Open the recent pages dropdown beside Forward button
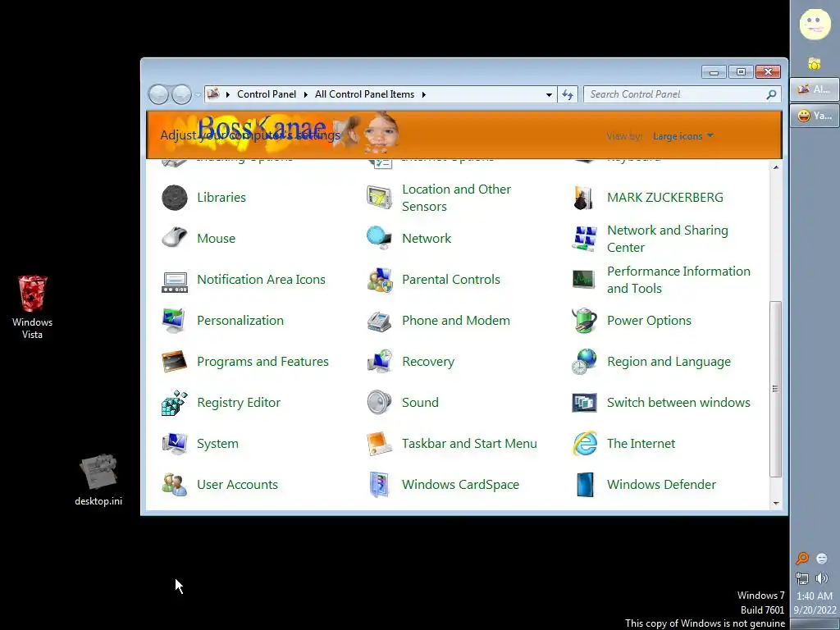This screenshot has width=840, height=630. click(198, 95)
